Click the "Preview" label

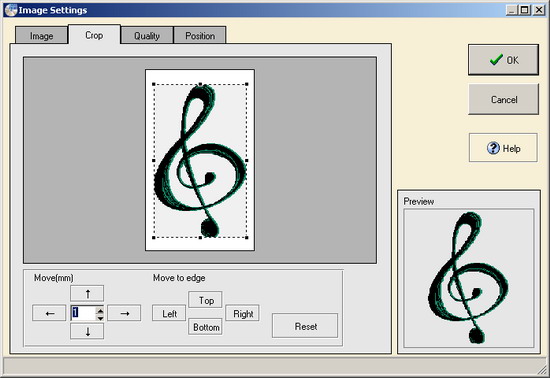(418, 201)
